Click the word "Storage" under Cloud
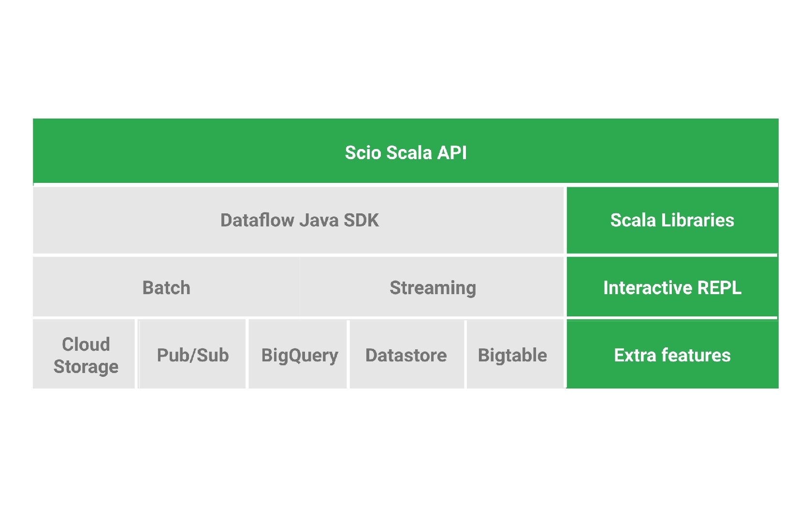The height and width of the screenshot is (508, 812). (x=86, y=367)
